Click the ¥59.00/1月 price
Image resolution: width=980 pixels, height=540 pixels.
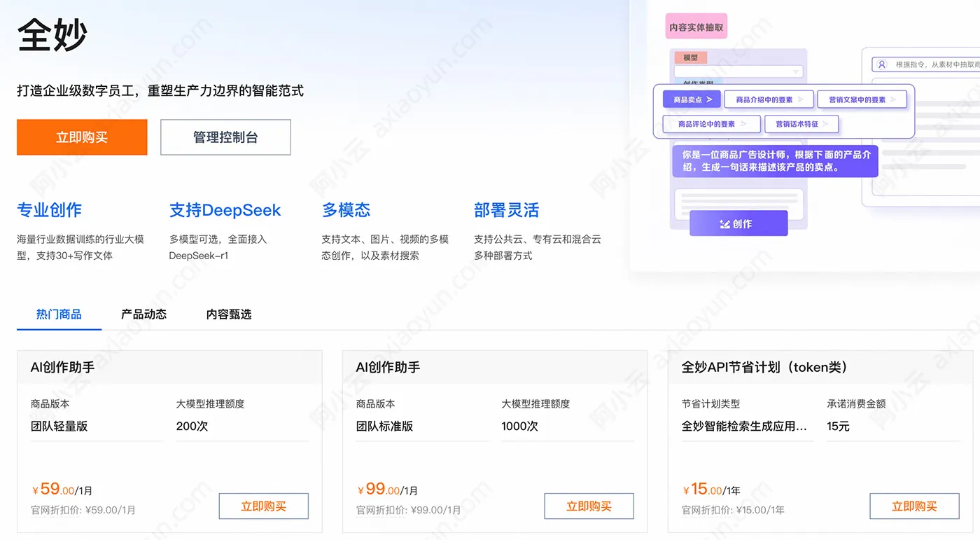[62, 490]
